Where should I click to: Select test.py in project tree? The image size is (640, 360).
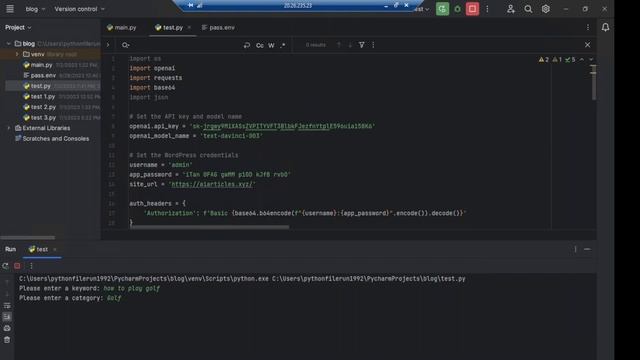40,86
